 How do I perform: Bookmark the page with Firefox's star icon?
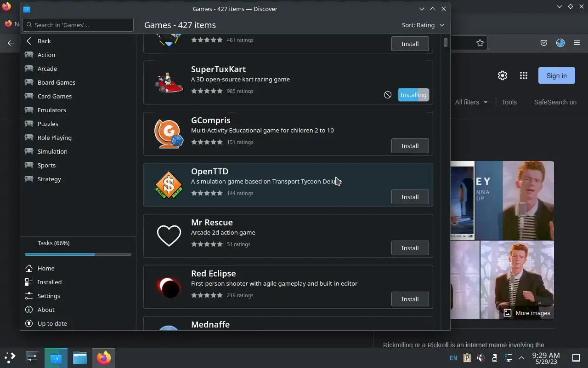[480, 43]
